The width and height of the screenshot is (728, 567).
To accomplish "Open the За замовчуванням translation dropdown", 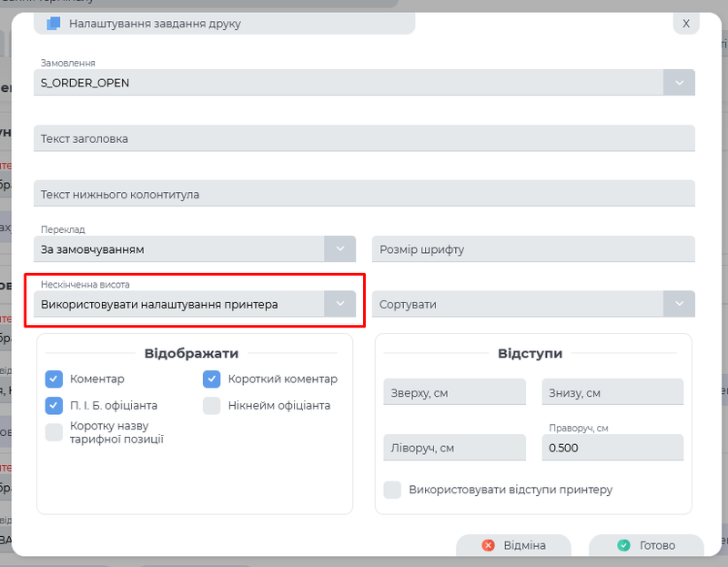I will click(x=182, y=248).
